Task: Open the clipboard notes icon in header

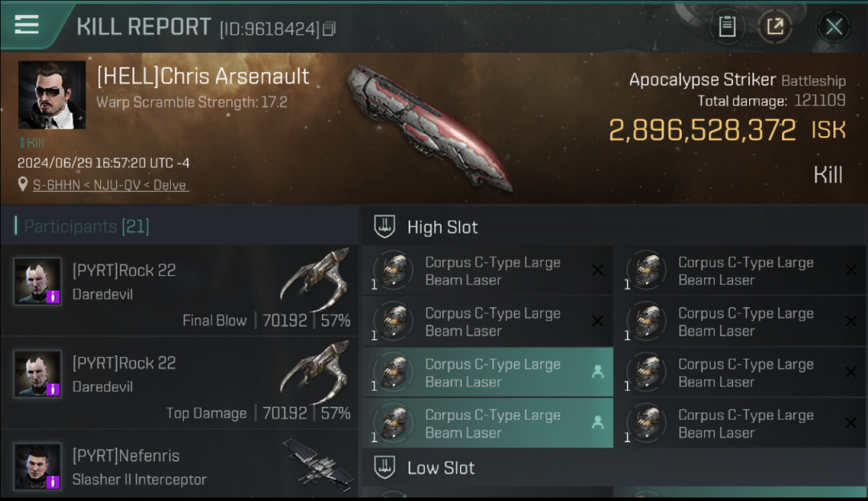Action: pos(727,27)
